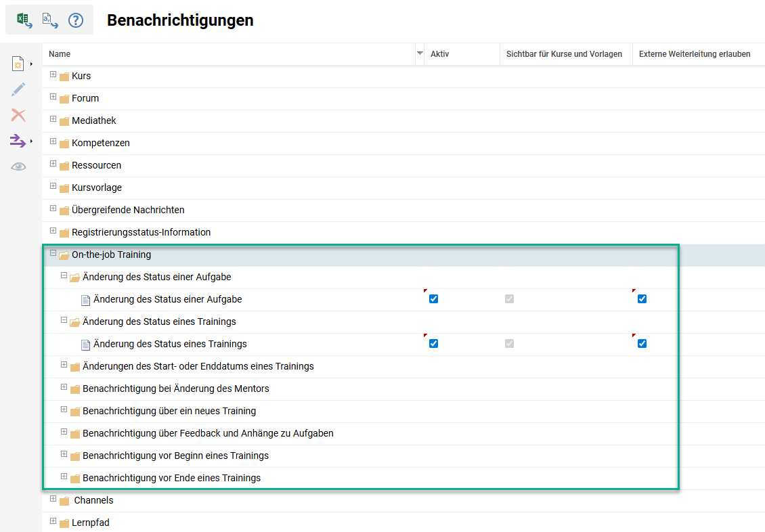Open the flyout menu beside the new document icon
Image resolution: width=765 pixels, height=532 pixels.
click(30, 63)
